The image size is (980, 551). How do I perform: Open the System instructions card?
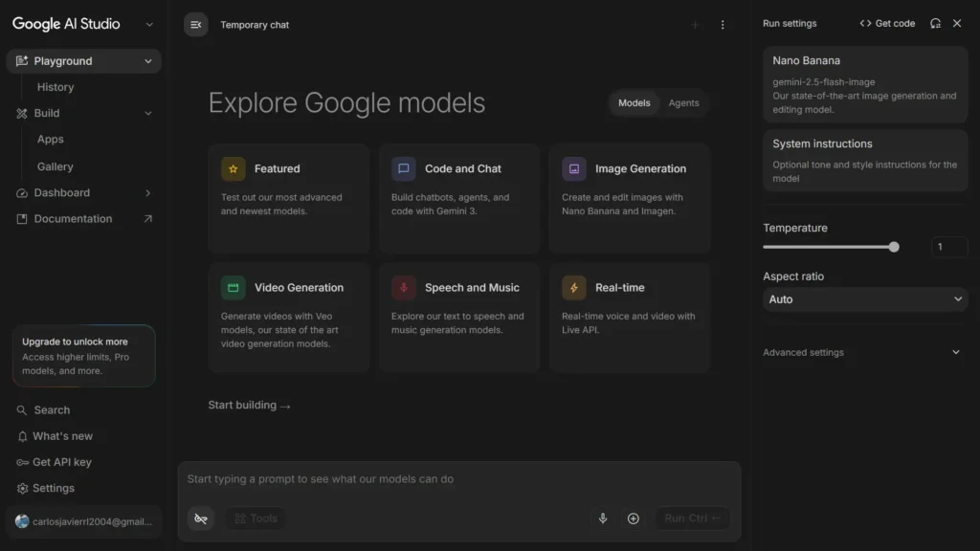865,161
